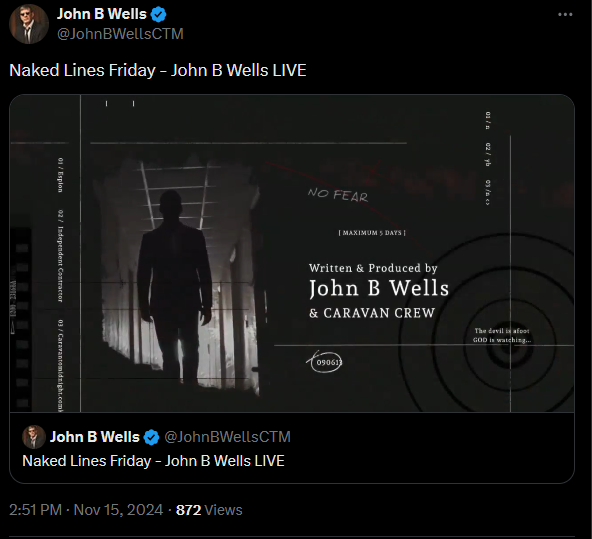Click the large John B Wells profile avatar
Image resolution: width=592 pixels, height=539 pixels.
click(x=29, y=24)
